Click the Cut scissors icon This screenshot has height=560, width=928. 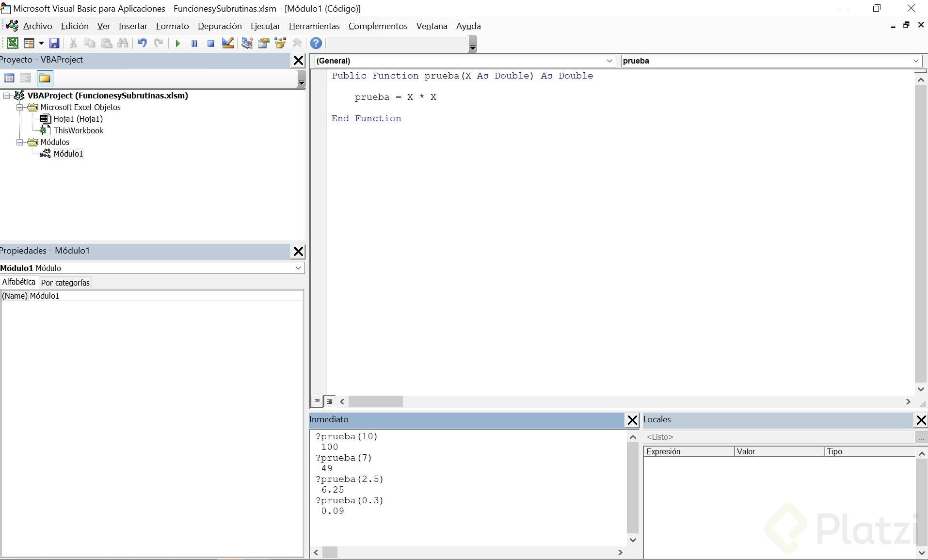pyautogui.click(x=73, y=43)
